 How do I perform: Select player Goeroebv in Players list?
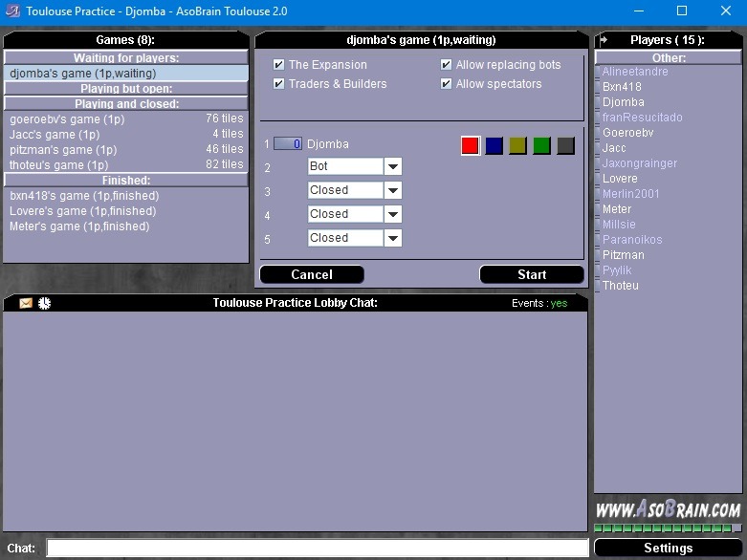pyautogui.click(x=627, y=132)
